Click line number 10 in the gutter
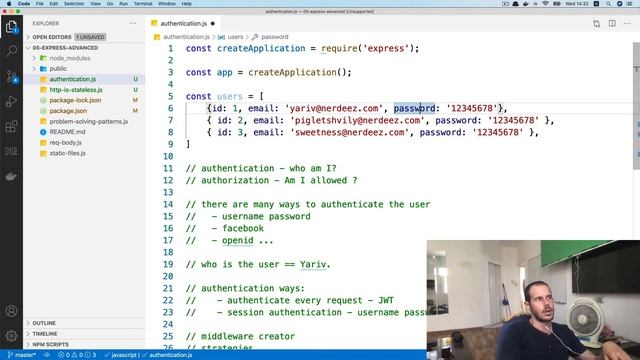Image resolution: width=640 pixels, height=360 pixels. point(168,156)
